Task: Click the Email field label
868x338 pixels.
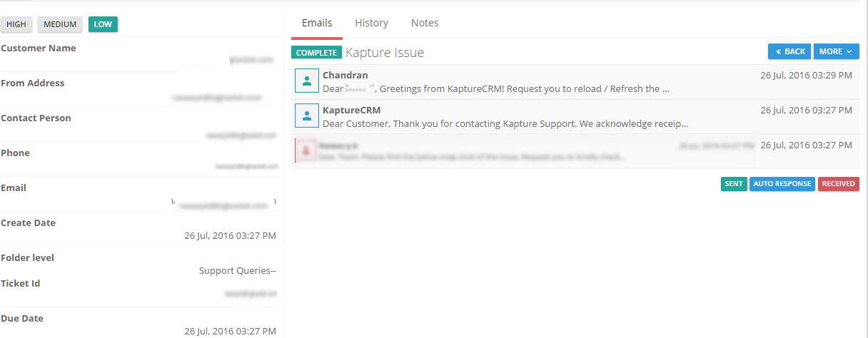Action: (14, 188)
